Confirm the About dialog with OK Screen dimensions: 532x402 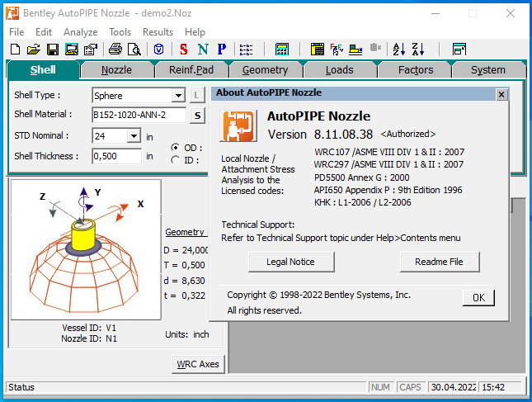[478, 298]
